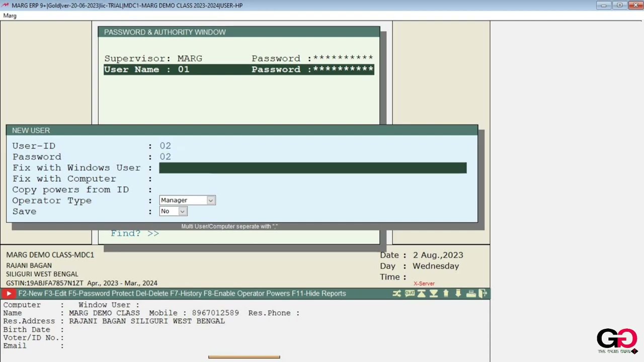
Task: Click the date 2 Aug.,2023
Action: 438,255
